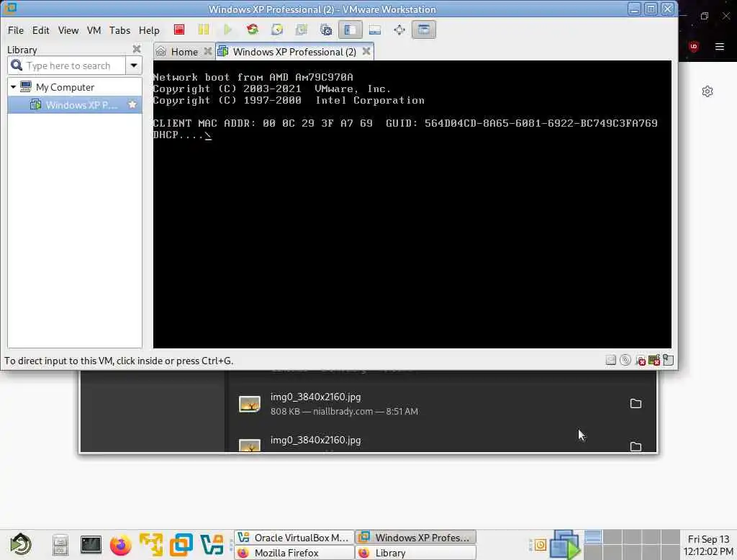Open folder for the 808 KB download

coord(636,403)
